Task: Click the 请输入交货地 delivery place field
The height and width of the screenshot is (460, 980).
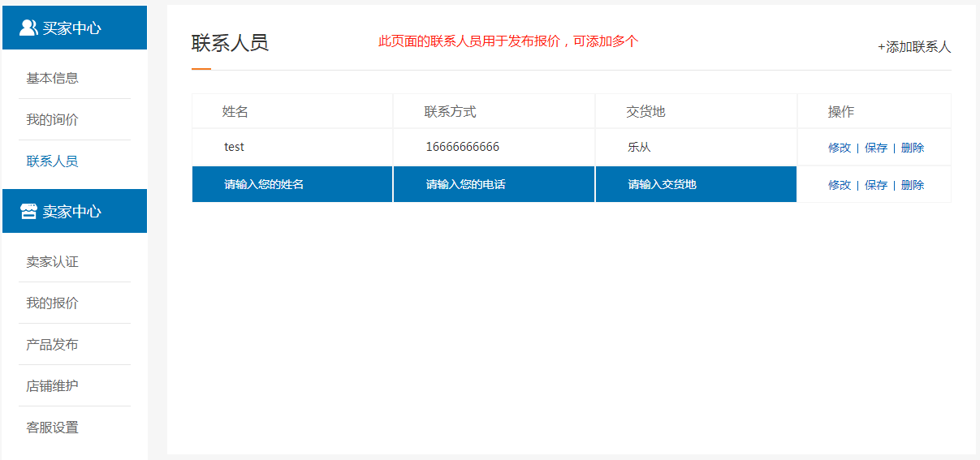Action: click(x=696, y=184)
